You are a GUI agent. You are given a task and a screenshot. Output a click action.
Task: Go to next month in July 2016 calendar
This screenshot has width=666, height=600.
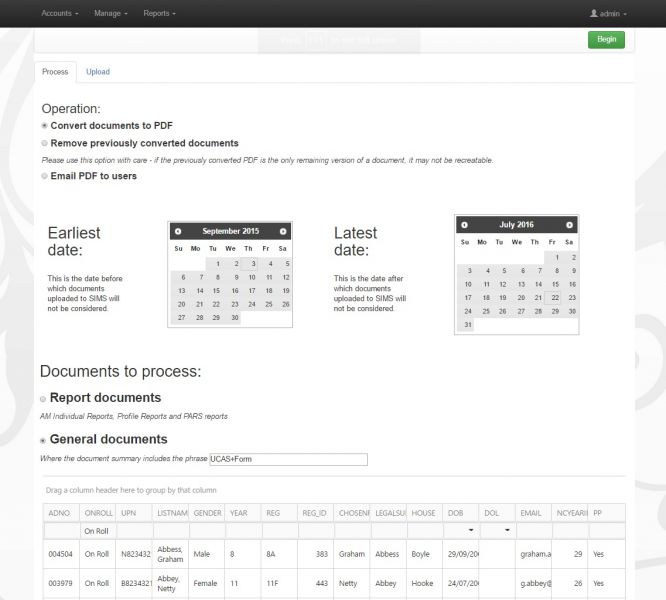point(569,225)
